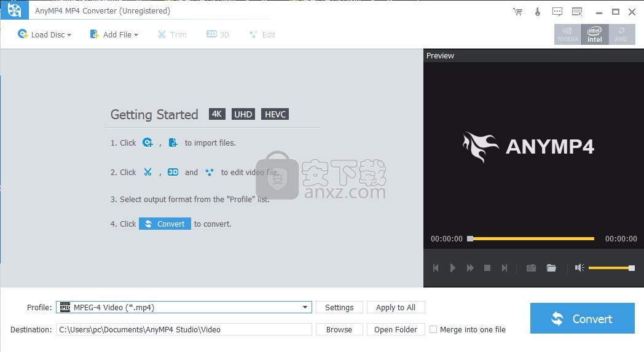
Task: Click the HEVC badge
Action: (x=275, y=114)
